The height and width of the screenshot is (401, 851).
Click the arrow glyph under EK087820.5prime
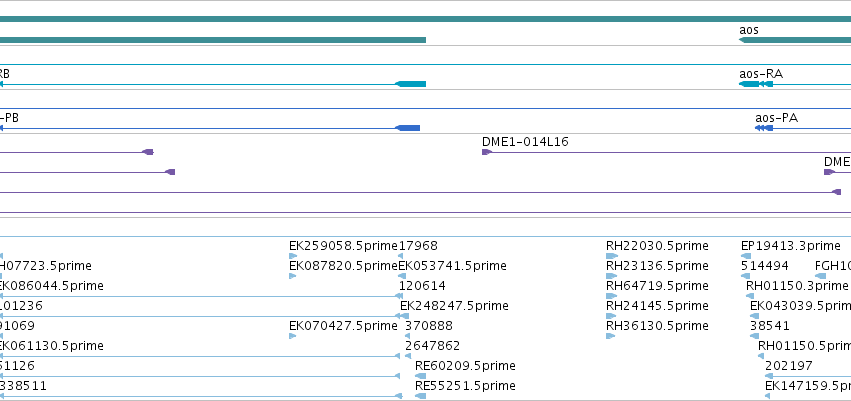[x=293, y=276]
